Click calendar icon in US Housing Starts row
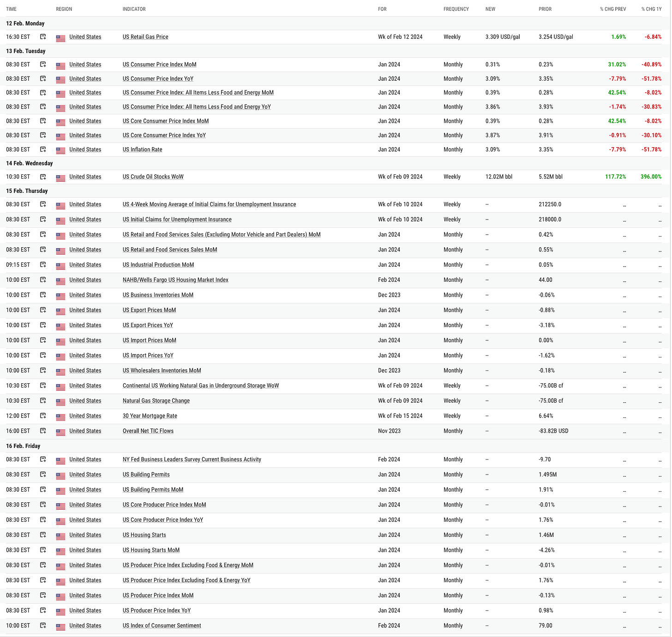 pyautogui.click(x=43, y=535)
